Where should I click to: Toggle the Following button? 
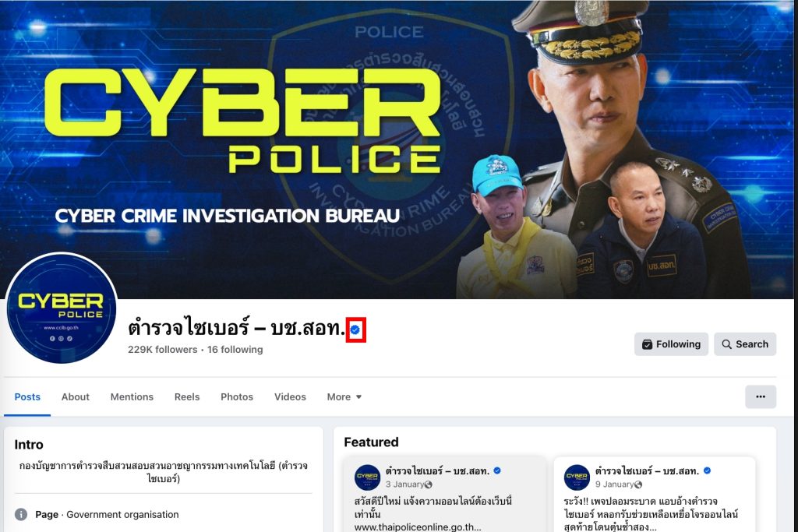[671, 344]
